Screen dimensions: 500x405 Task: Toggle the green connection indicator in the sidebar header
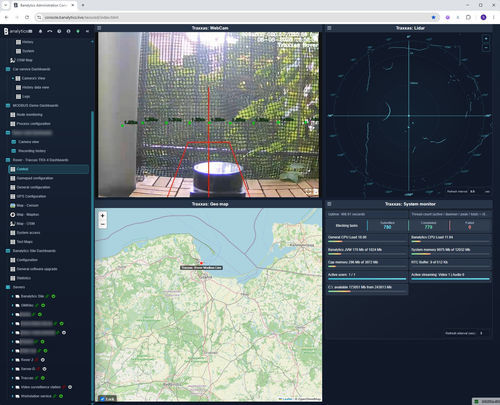(x=78, y=31)
